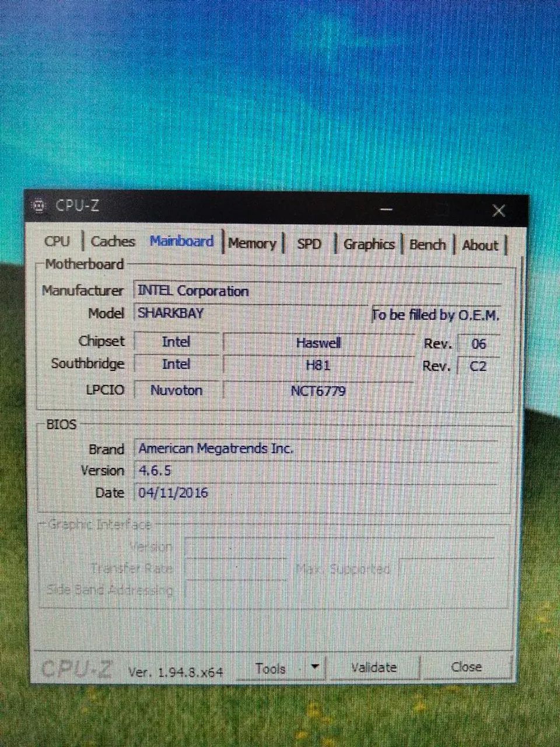The height and width of the screenshot is (747, 560).
Task: Click the version text Ver. 1.94.8.x64
Action: 176,672
